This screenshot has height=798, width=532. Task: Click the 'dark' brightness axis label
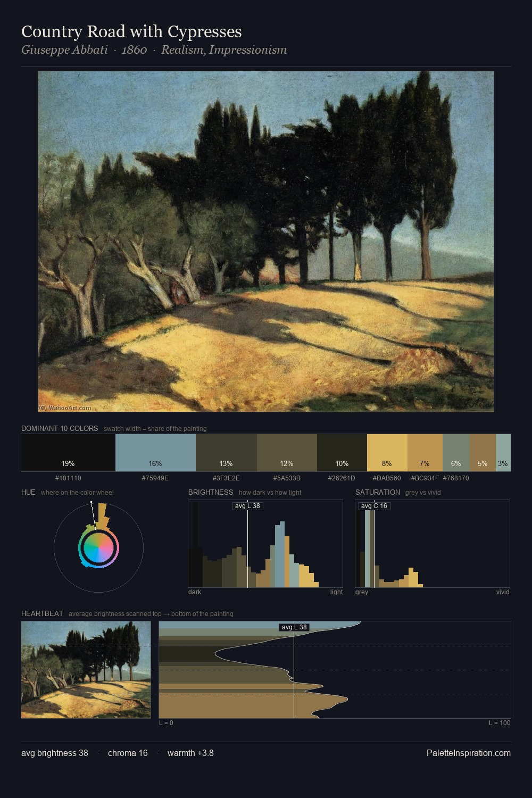[x=195, y=592]
